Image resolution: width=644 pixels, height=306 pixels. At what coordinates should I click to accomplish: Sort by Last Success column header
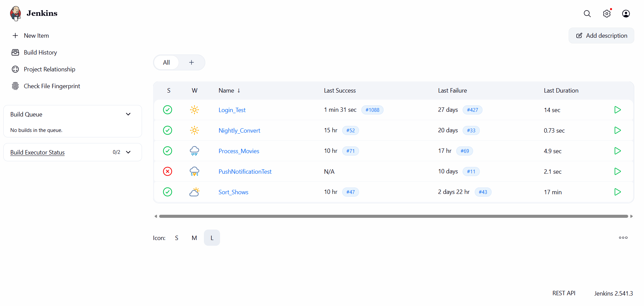(x=340, y=91)
